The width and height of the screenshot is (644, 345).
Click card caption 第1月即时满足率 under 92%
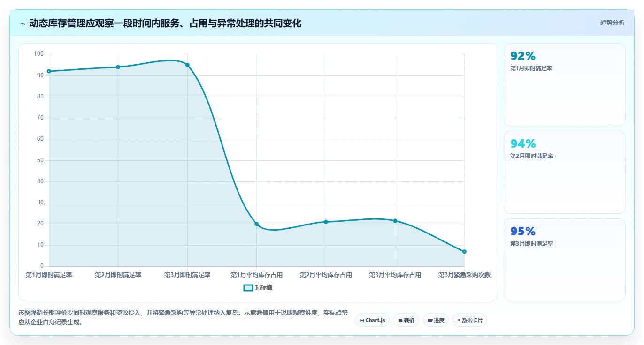coord(531,68)
